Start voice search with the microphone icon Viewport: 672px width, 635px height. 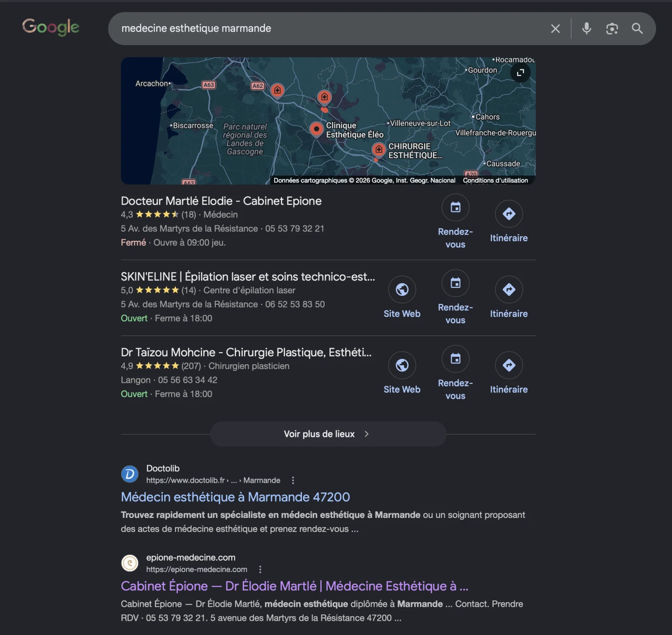(x=586, y=29)
